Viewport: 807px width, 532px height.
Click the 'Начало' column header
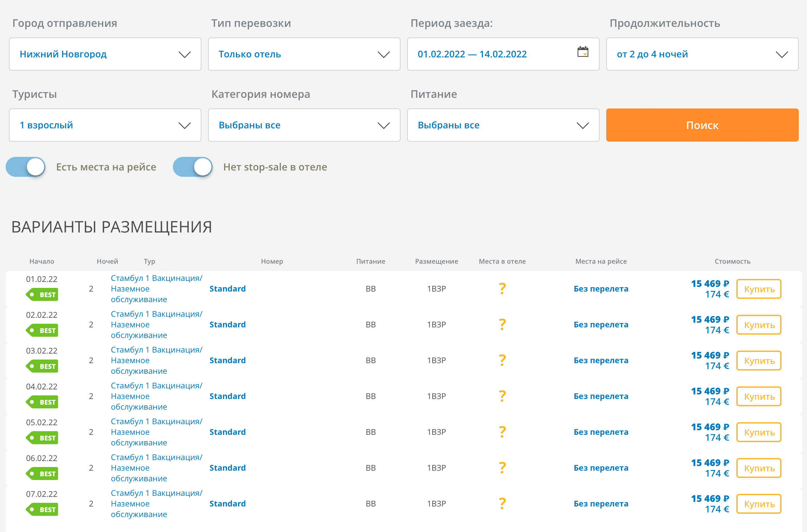42,261
